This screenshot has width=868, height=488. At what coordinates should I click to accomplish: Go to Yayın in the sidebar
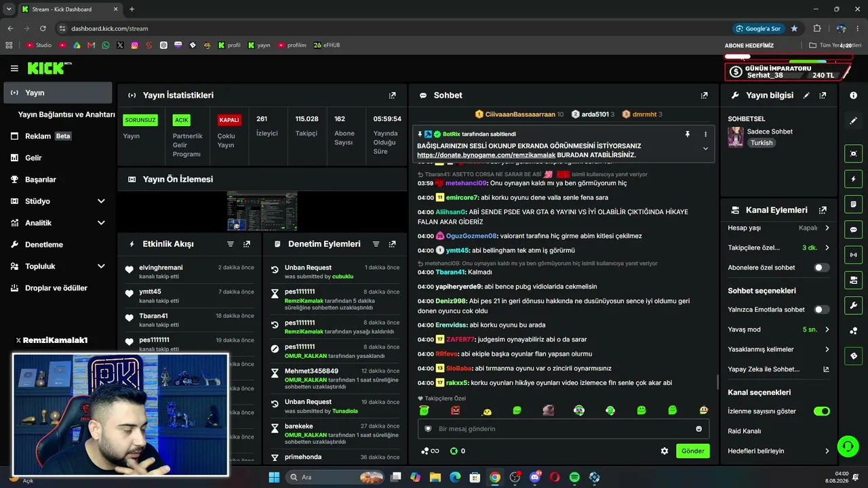[58, 93]
